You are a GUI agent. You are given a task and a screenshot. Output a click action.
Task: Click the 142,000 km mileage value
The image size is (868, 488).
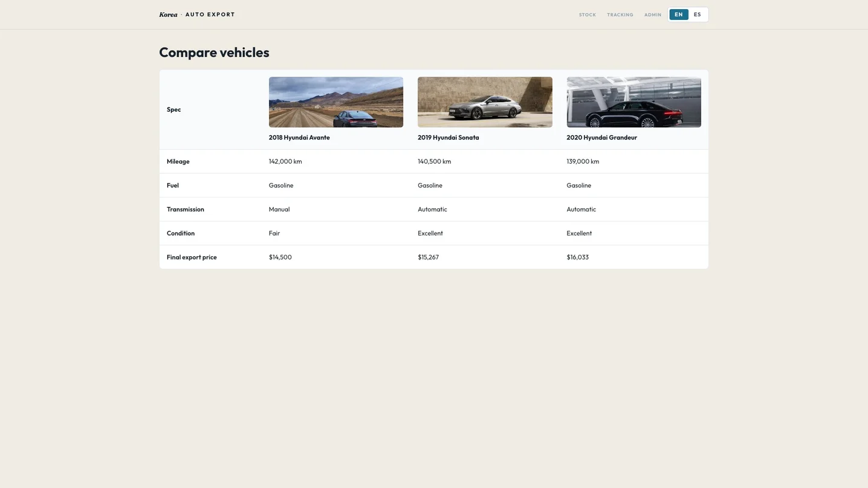(285, 162)
